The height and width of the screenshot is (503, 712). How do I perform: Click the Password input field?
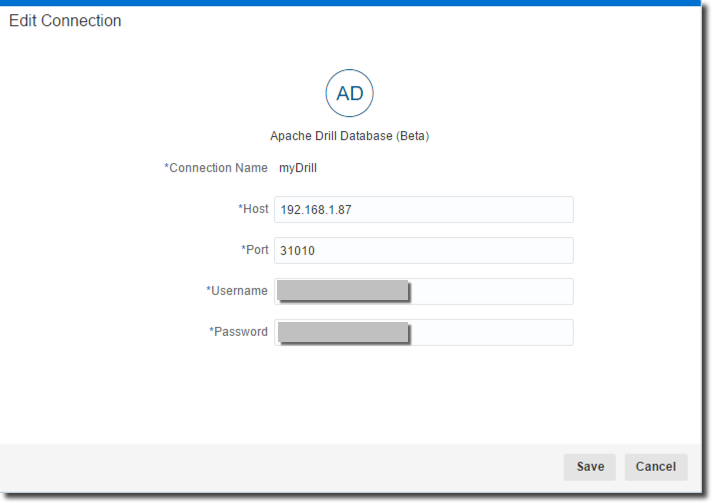pos(424,332)
